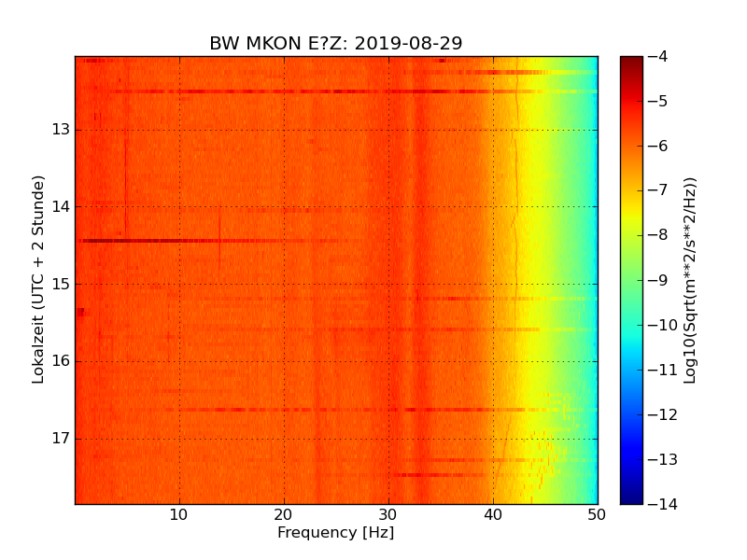747x560 pixels.
Task: Click the y-axis tick label 16
Action: click(61, 361)
